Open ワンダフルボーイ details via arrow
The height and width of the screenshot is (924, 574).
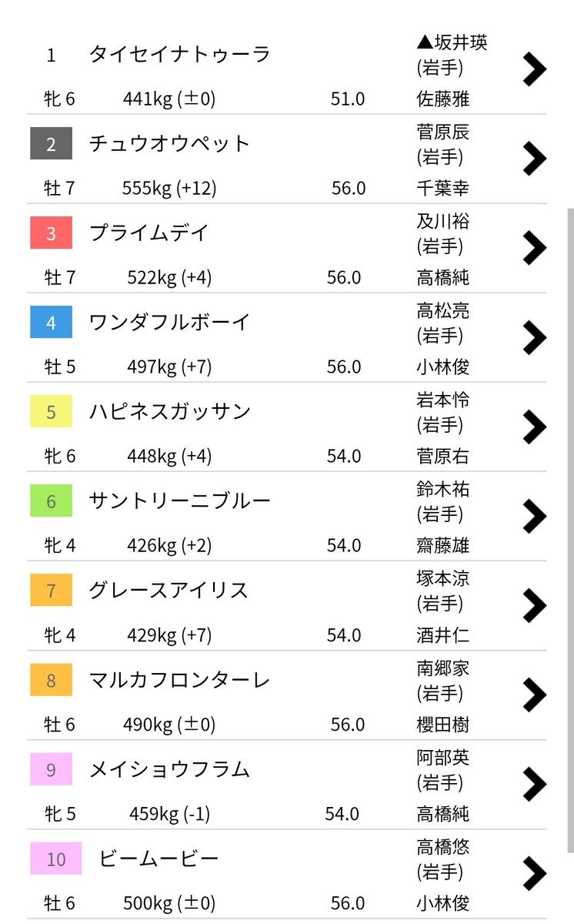tap(534, 337)
